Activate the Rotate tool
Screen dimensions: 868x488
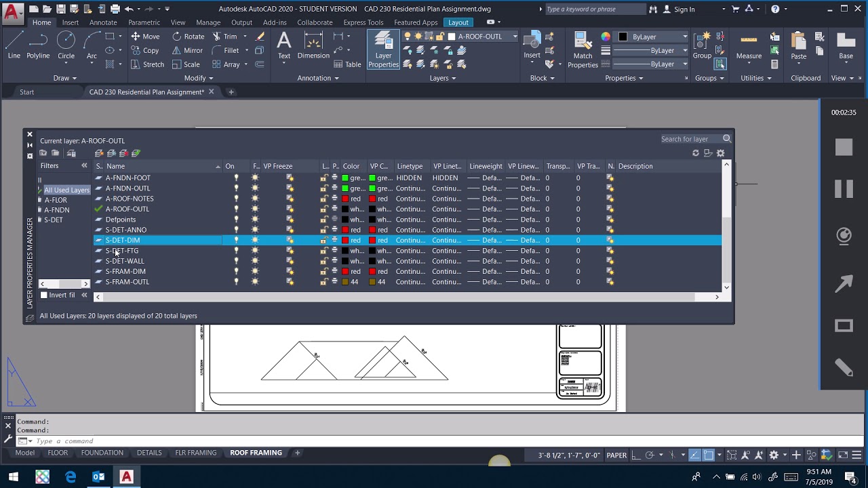[189, 37]
